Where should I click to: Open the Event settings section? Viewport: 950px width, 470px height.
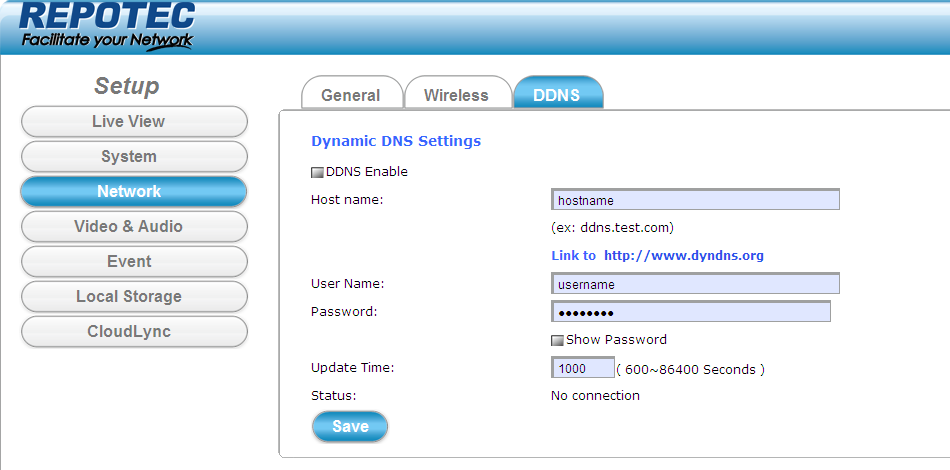pyautogui.click(x=134, y=262)
